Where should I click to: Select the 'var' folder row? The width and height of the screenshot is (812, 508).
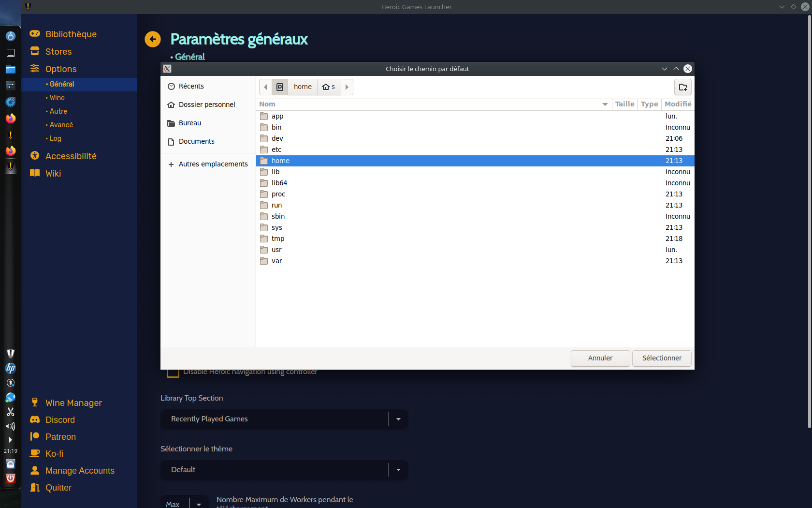475,261
